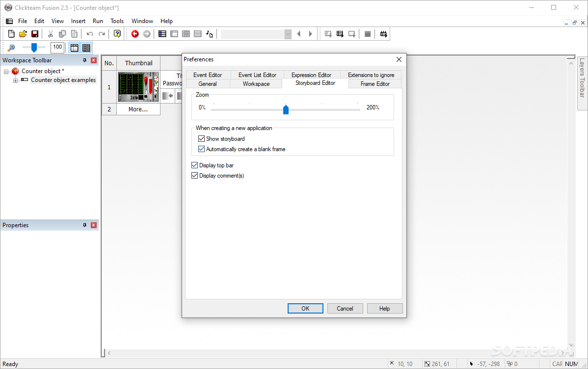Image resolution: width=588 pixels, height=369 pixels.
Task: Open the Expression Editor tab
Action: 311,75
